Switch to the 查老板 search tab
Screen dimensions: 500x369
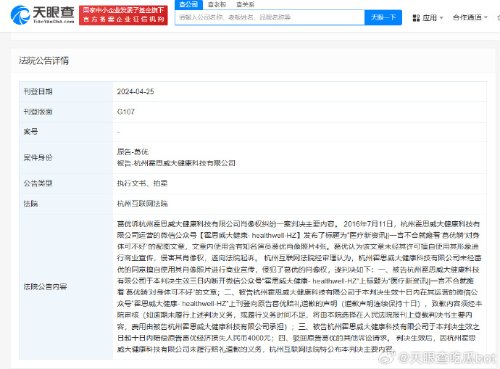[217, 4]
